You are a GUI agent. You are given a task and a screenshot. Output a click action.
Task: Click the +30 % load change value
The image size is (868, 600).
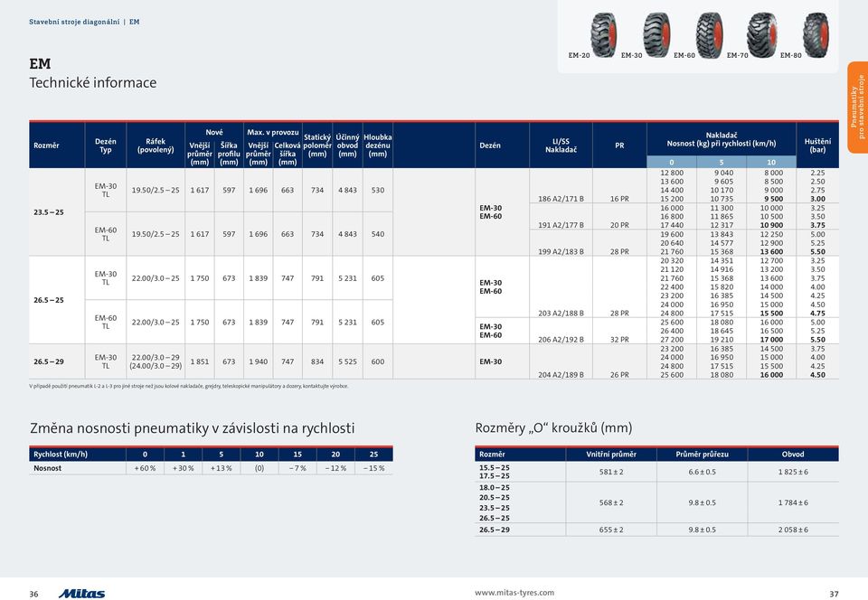click(184, 468)
